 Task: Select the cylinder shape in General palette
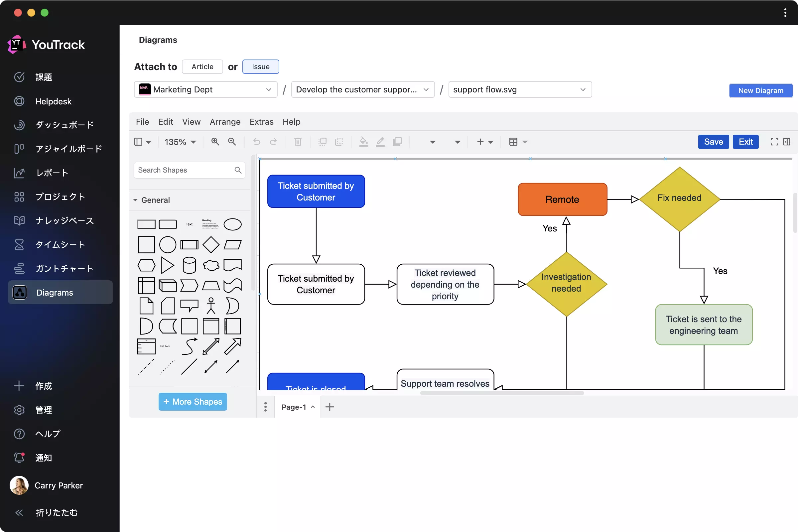(189, 265)
